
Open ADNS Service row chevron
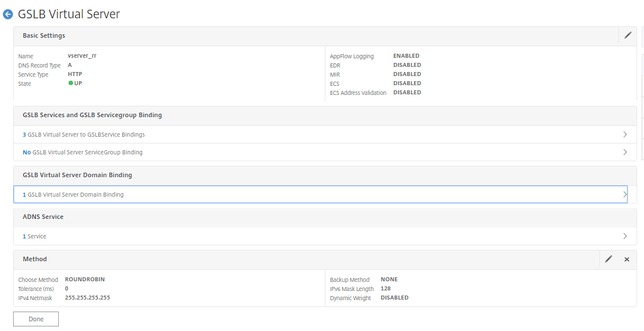click(625, 236)
